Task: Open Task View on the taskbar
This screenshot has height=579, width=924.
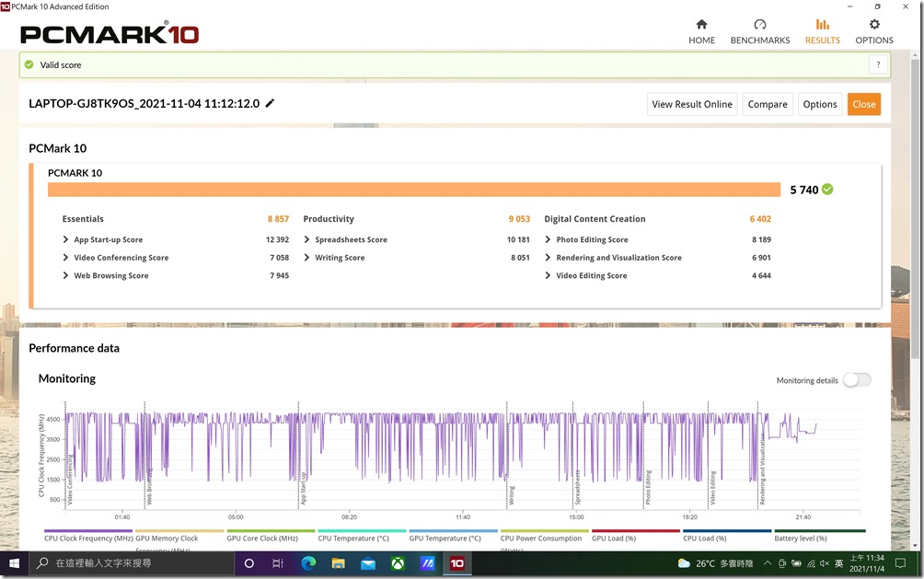Action: (278, 563)
